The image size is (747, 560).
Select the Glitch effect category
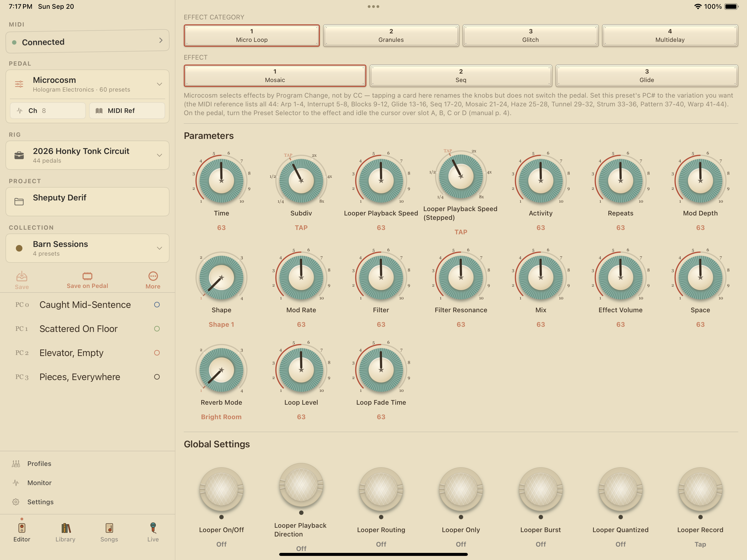coord(530,36)
